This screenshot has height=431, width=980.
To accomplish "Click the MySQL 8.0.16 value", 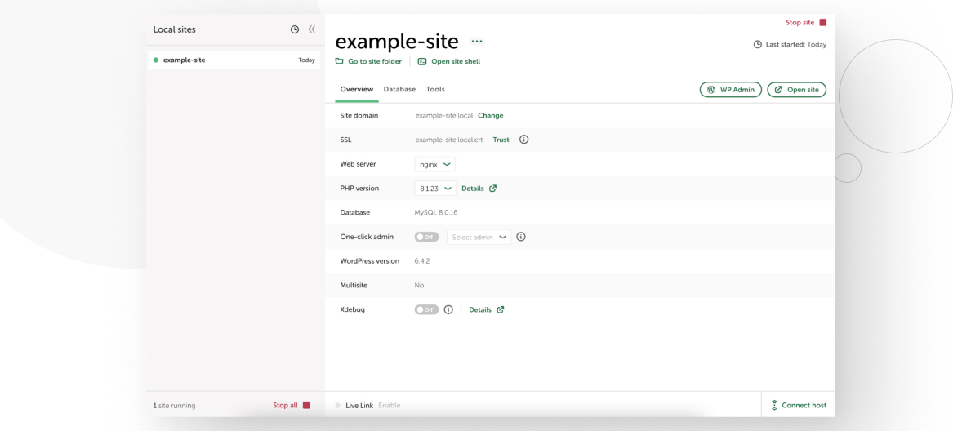I will (x=436, y=212).
